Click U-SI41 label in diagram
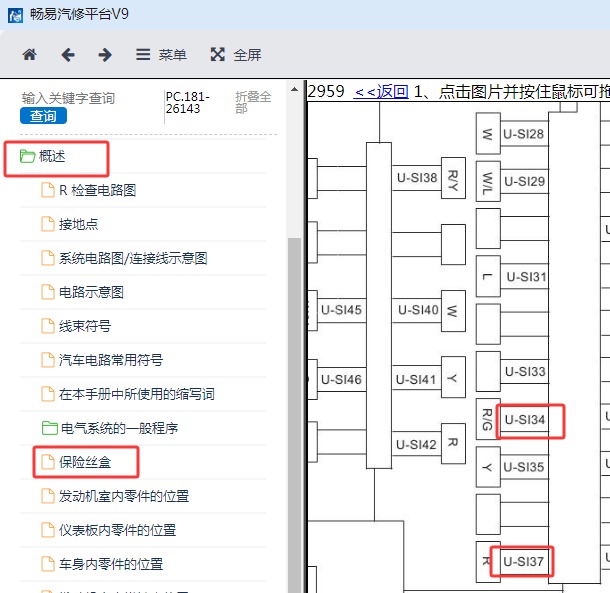 coord(416,379)
